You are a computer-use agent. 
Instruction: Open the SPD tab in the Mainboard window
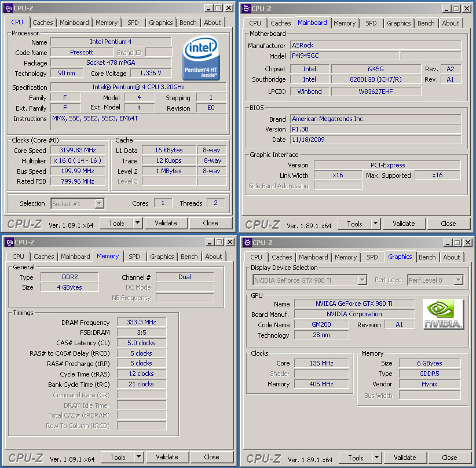coord(371,23)
